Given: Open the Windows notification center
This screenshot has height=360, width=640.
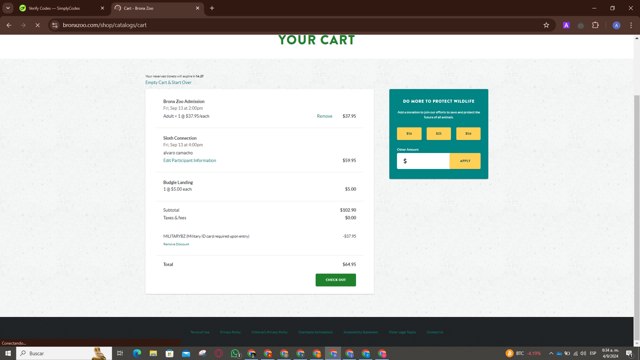Looking at the screenshot, I should tap(629, 353).
